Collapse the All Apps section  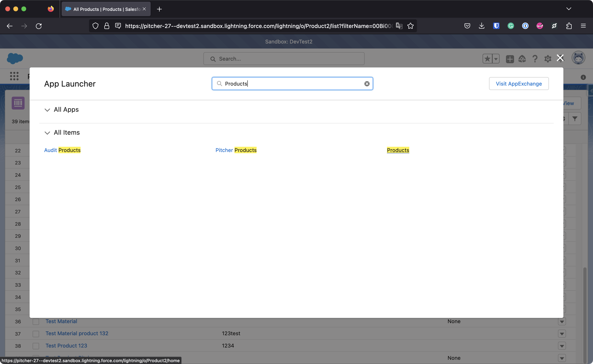[47, 110]
